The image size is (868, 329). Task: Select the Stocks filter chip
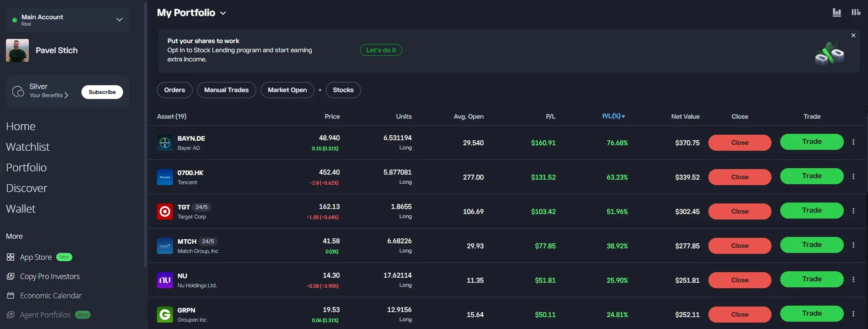coord(343,90)
